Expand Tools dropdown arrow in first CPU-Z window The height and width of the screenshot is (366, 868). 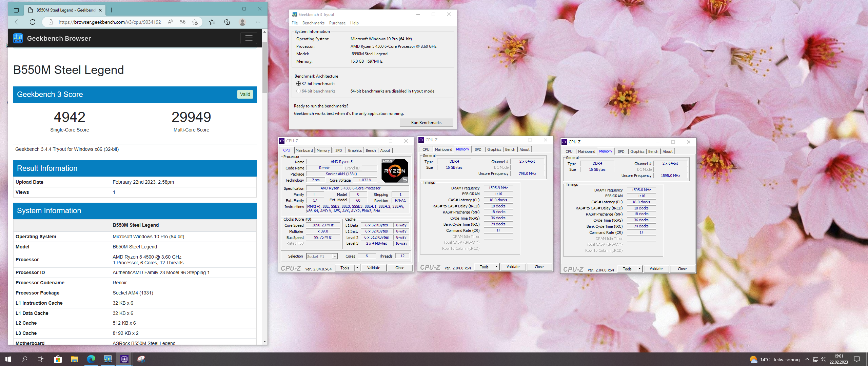tap(357, 268)
